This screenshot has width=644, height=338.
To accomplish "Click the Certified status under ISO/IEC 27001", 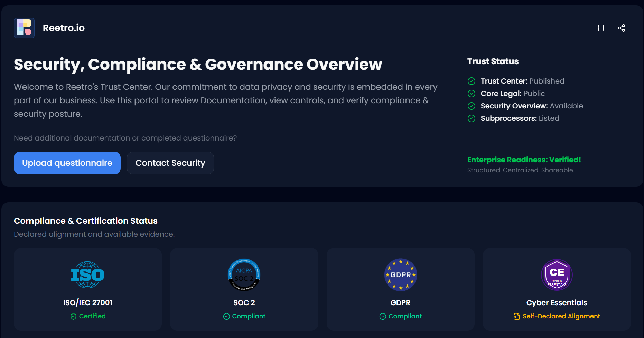I will click(92, 316).
